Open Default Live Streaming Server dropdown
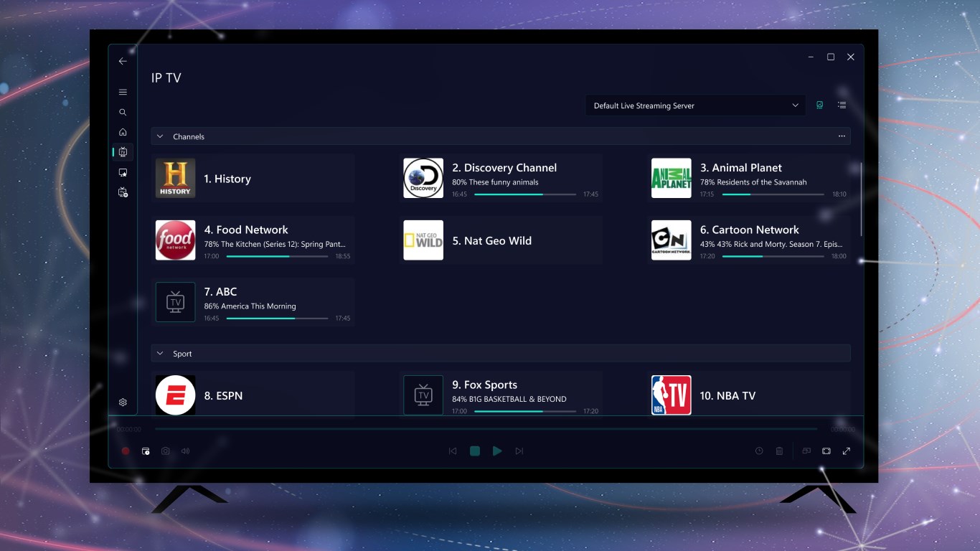The width and height of the screenshot is (980, 551). (x=696, y=105)
